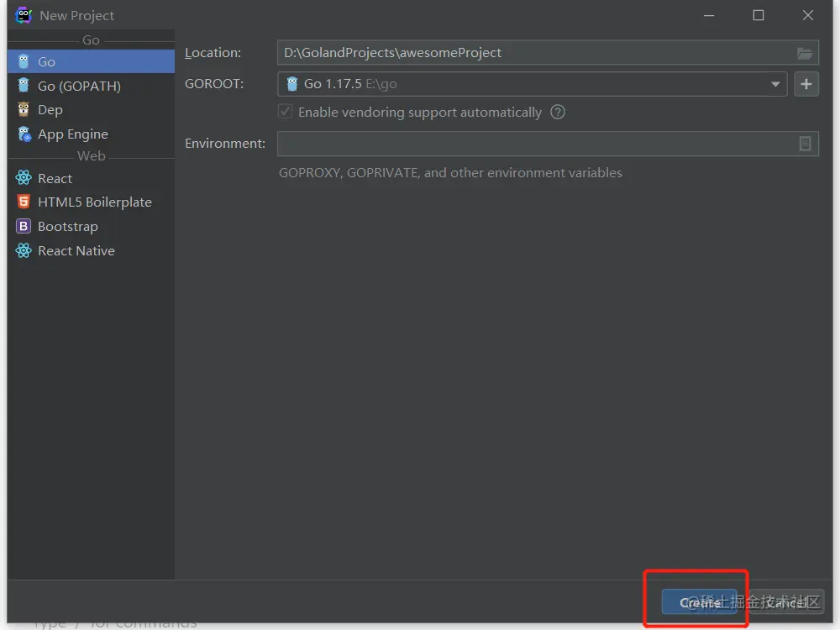Click the Environment label
840x630 pixels.
click(225, 143)
